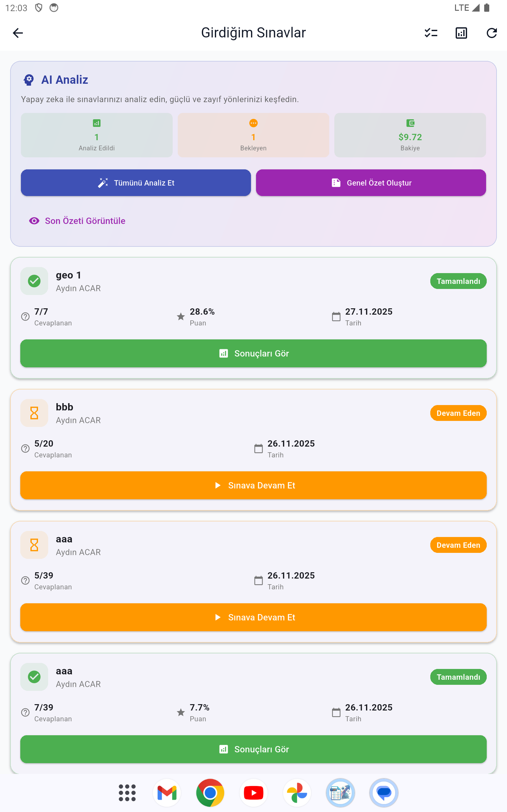507x812 pixels.
Task: Click the AI Analiz heading icon
Action: click(x=29, y=80)
